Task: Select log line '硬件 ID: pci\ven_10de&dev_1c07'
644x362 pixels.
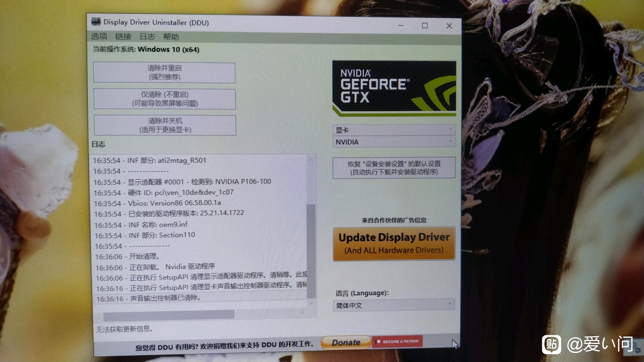Action: (164, 192)
